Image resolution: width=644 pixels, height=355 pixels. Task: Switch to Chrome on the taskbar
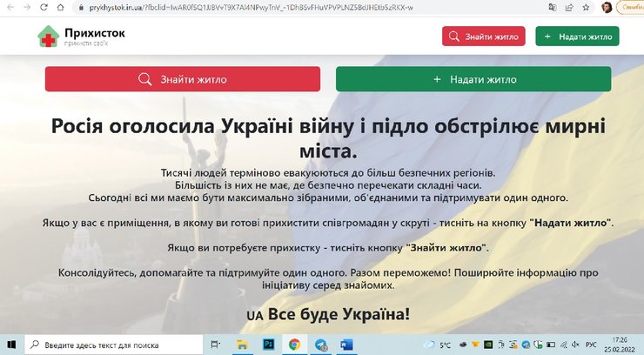pyautogui.click(x=294, y=345)
